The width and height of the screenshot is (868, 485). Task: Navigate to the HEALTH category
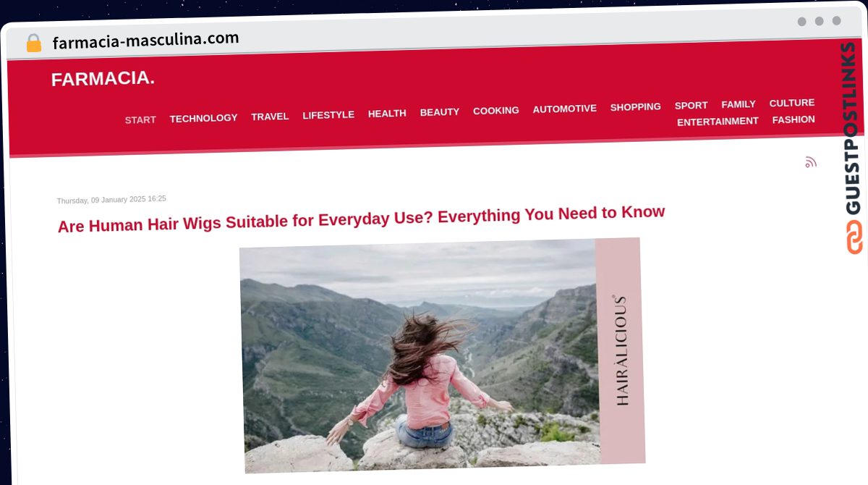[x=387, y=113]
